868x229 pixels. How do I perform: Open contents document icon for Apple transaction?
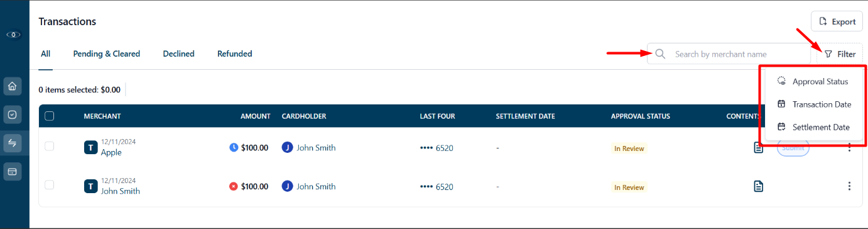click(x=759, y=148)
